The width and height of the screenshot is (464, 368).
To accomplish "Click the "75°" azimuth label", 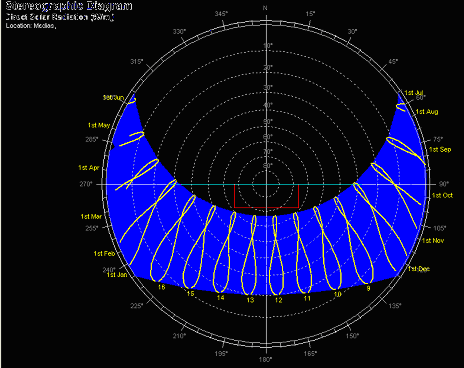I will pyautogui.click(x=438, y=139).
